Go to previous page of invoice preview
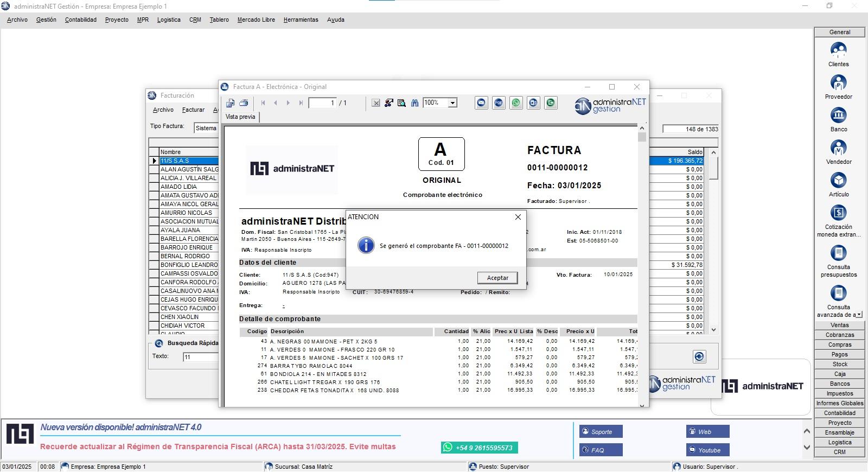The width and height of the screenshot is (868, 472). pyautogui.click(x=276, y=103)
